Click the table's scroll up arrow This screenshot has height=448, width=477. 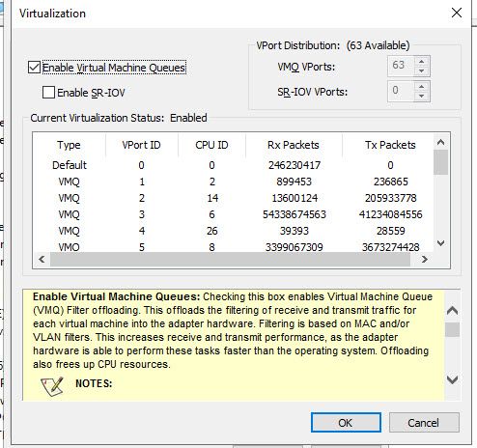(441, 142)
